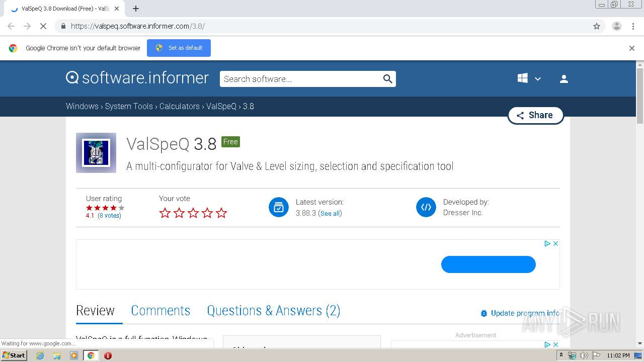This screenshot has width=644, height=362.
Task: Click the developer code icon
Action: click(426, 207)
